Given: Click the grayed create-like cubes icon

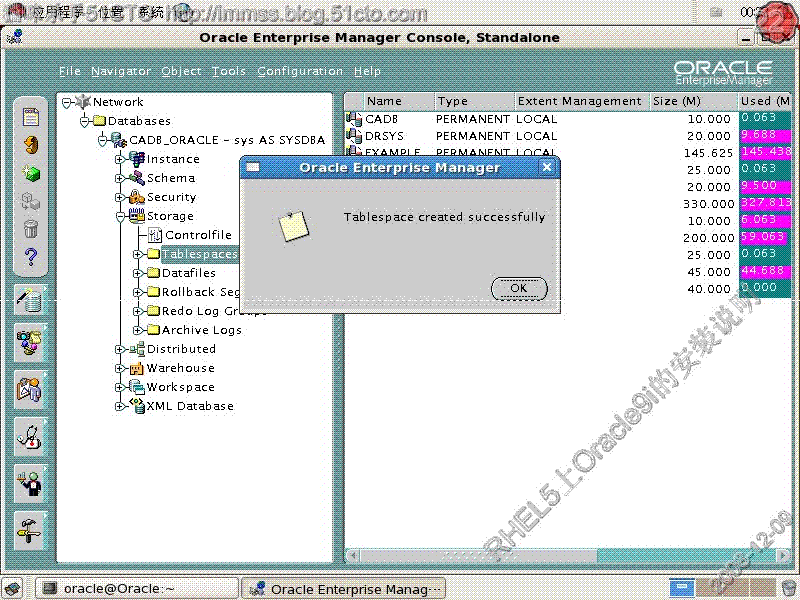Looking at the screenshot, I should [x=31, y=202].
